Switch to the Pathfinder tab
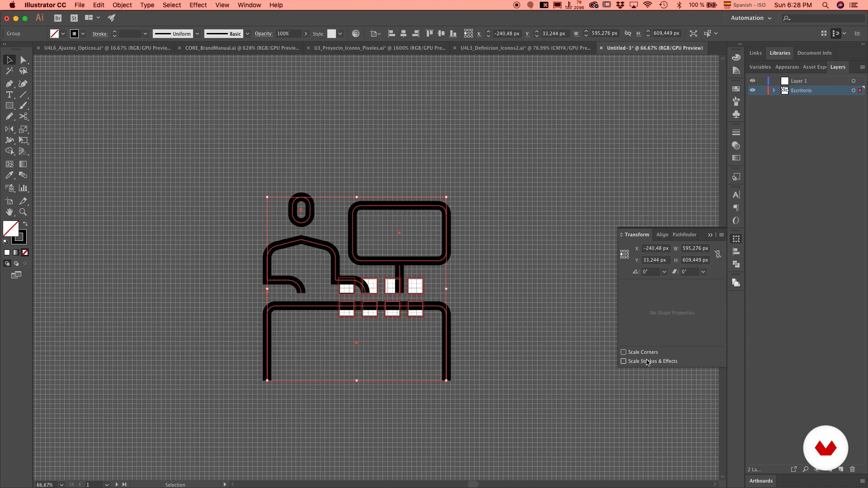 (684, 235)
